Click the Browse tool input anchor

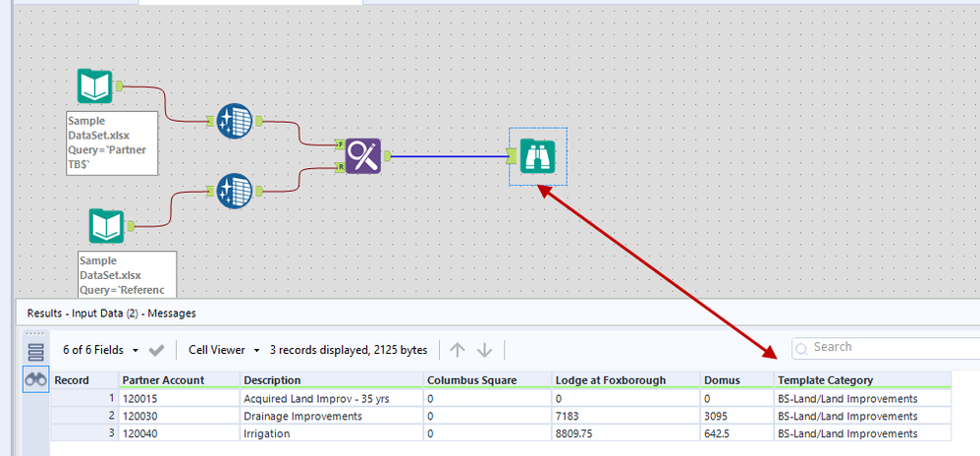[514, 156]
